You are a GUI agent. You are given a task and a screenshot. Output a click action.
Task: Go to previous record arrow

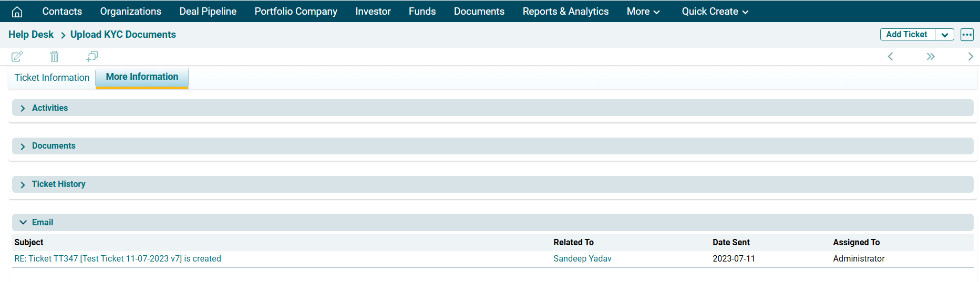[x=890, y=56]
